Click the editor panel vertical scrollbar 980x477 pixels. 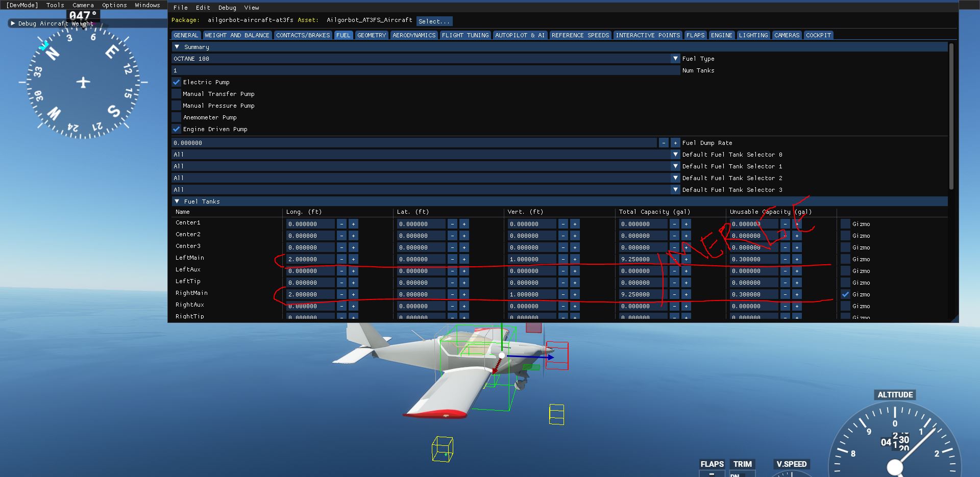pyautogui.click(x=951, y=116)
